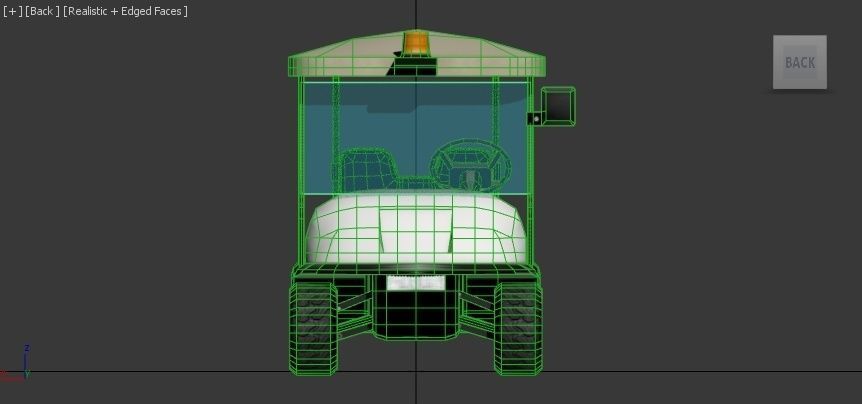Select the steering wheel inside the cabin

pos(471,164)
